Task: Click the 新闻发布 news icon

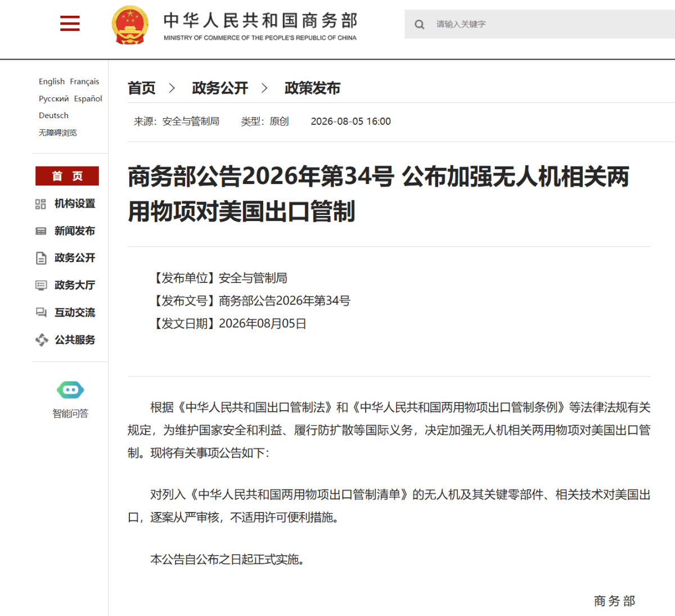Action: pos(40,231)
